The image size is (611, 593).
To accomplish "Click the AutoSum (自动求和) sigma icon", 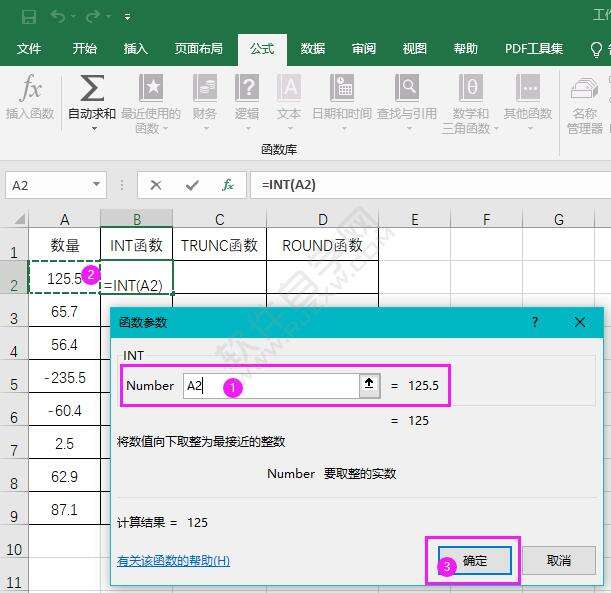I will point(91,90).
